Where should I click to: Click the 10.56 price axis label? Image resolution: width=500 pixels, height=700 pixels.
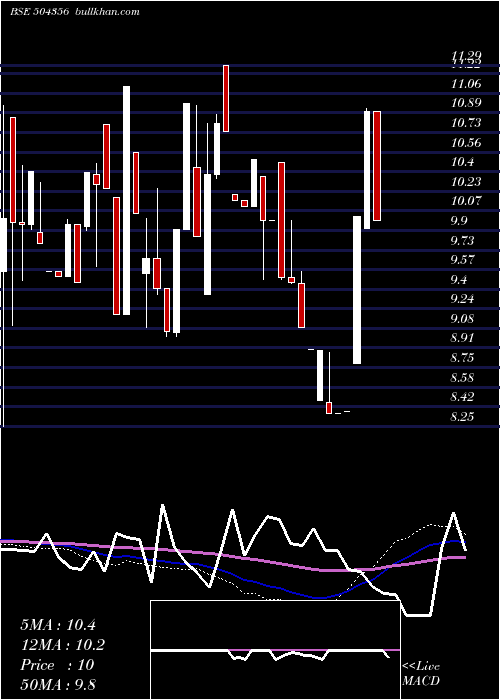pos(467,142)
